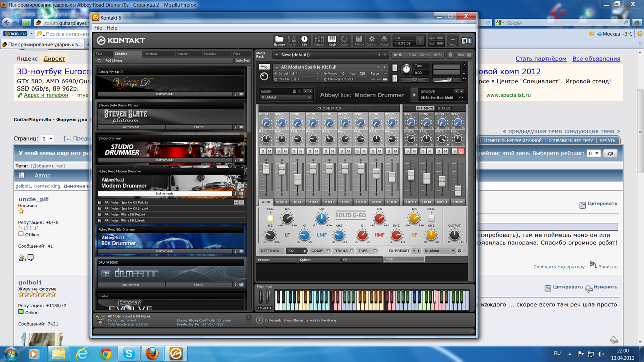Select the BUSES mixer tab
Screen dimensions: 644x362
click(x=444, y=108)
